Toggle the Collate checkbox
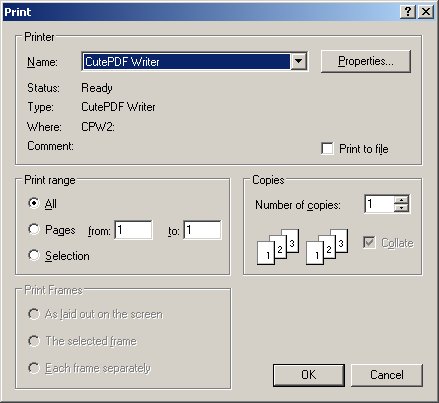 coord(369,242)
